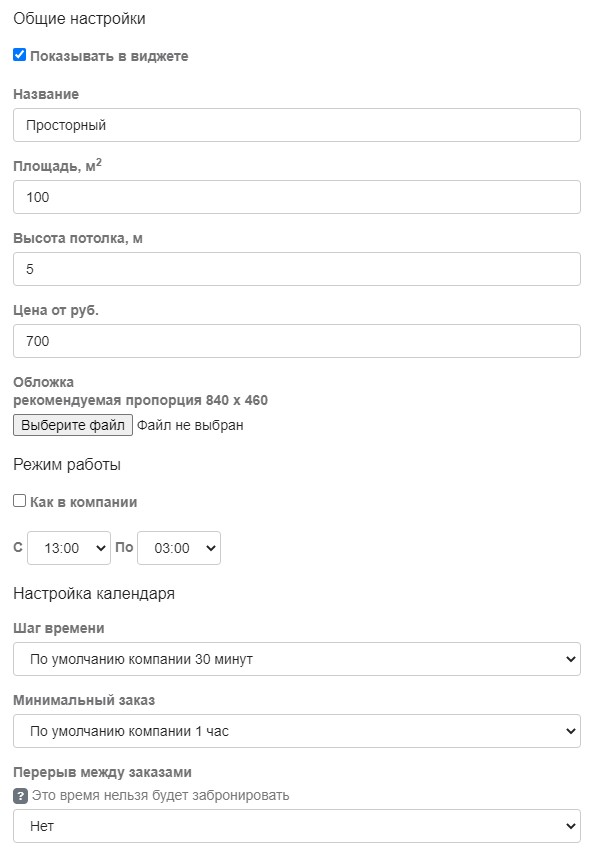Screen dimensions: 594x865
Task: Click the Выберите файл button
Action: 73,425
